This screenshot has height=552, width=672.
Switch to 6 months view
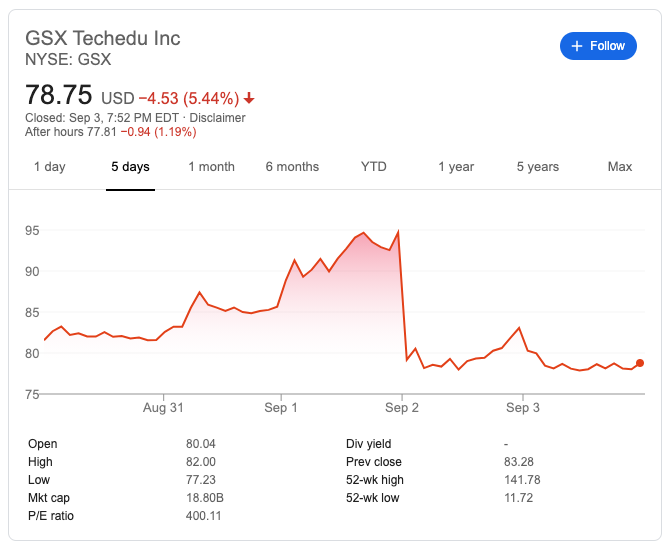click(292, 167)
